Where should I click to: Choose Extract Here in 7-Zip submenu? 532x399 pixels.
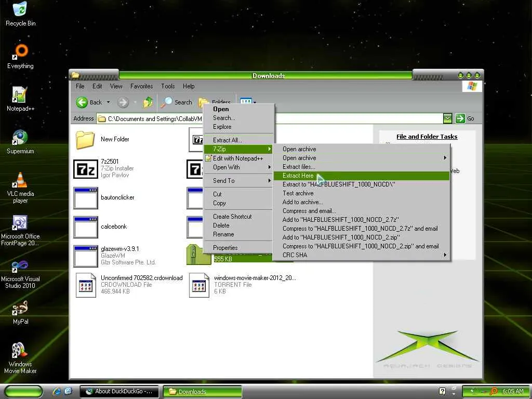(x=362, y=176)
